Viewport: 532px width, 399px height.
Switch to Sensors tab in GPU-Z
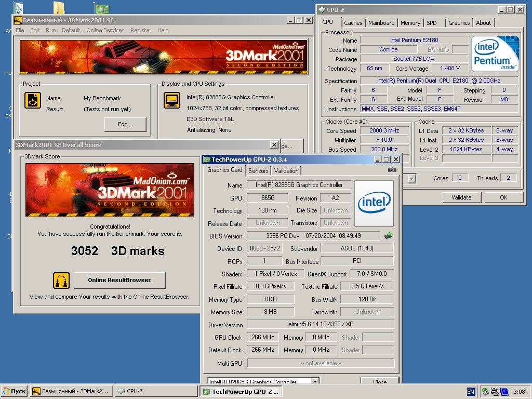258,170
